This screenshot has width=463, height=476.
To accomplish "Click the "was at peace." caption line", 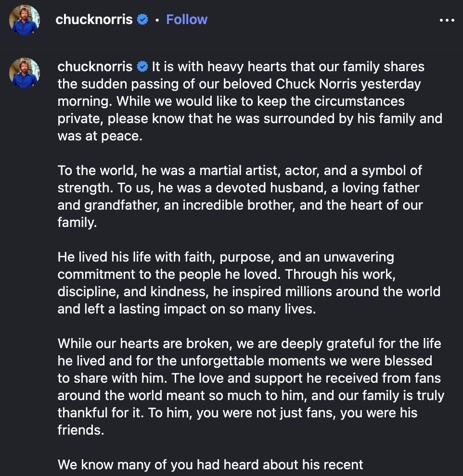I will pyautogui.click(x=100, y=136).
